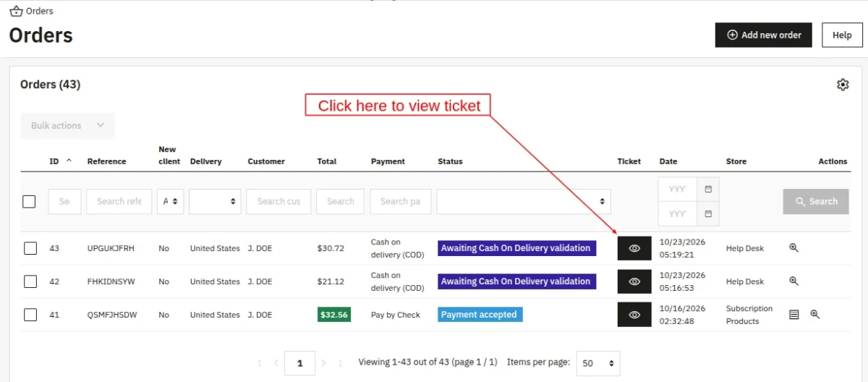View ticket for order 43
Viewport: 868px width, 382px height.
[634, 248]
